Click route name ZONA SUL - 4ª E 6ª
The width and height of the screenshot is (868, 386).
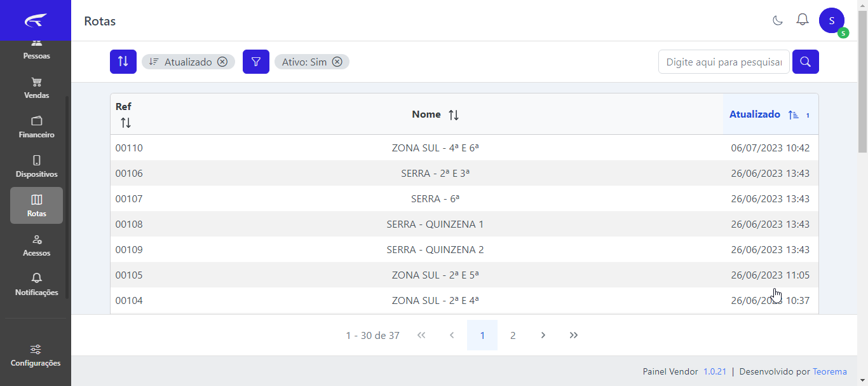pyautogui.click(x=435, y=148)
